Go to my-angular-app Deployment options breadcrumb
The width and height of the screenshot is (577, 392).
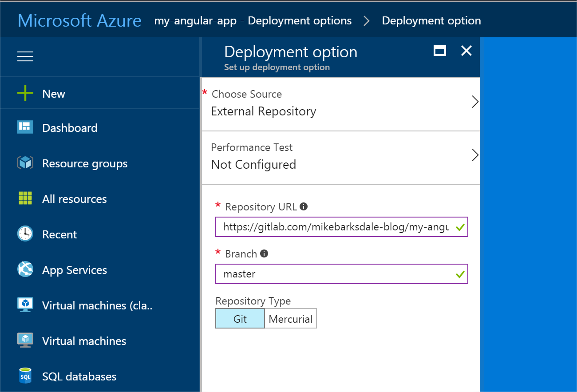click(253, 21)
